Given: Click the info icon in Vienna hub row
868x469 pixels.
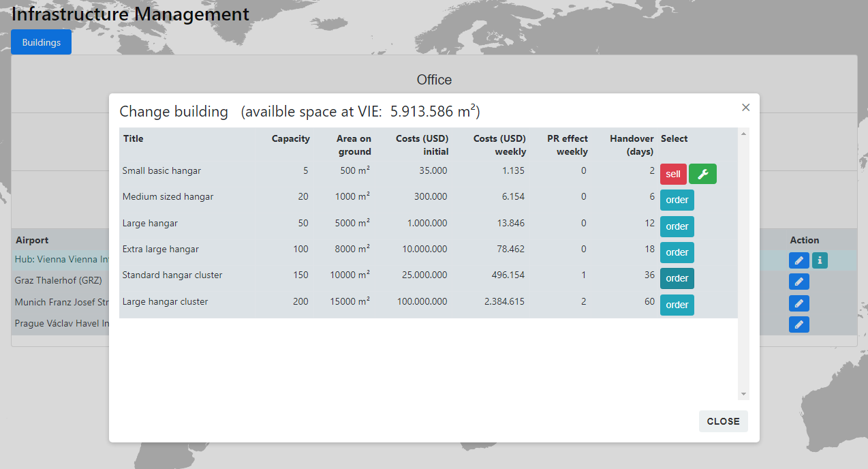Looking at the screenshot, I should [820, 260].
